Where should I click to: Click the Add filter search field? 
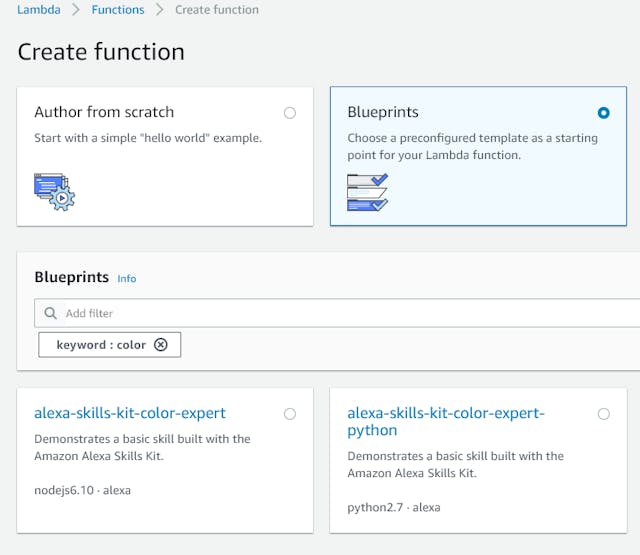pos(337,313)
